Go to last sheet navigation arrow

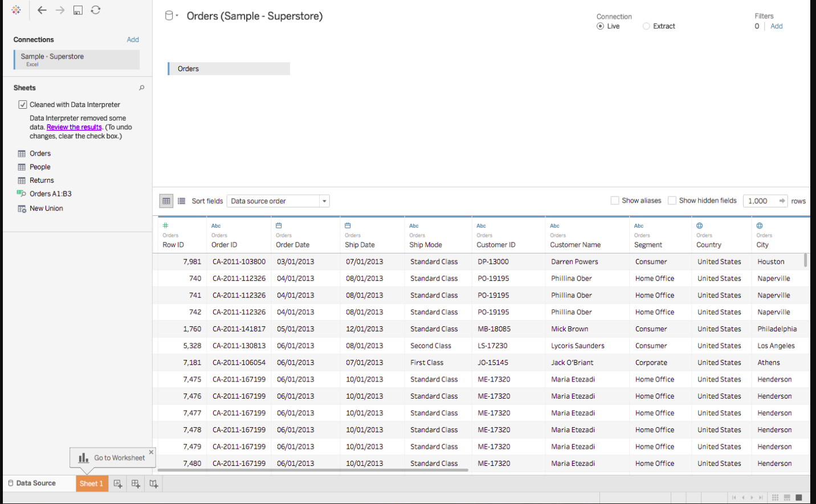click(x=761, y=498)
